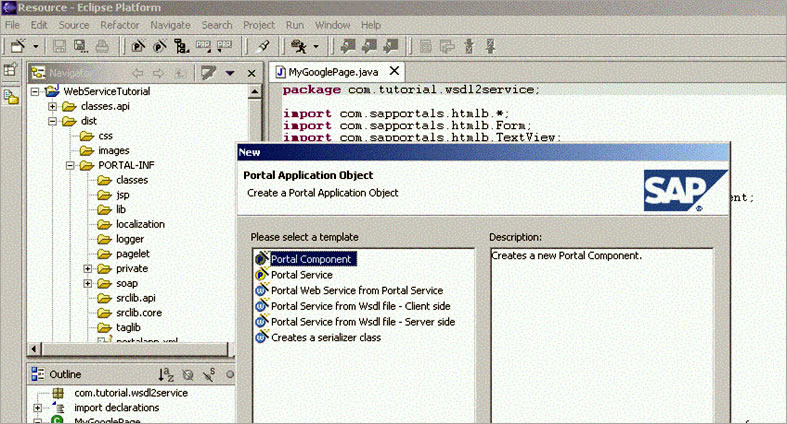787x424 pixels.
Task: Open the Navigate menu
Action: pyautogui.click(x=171, y=25)
